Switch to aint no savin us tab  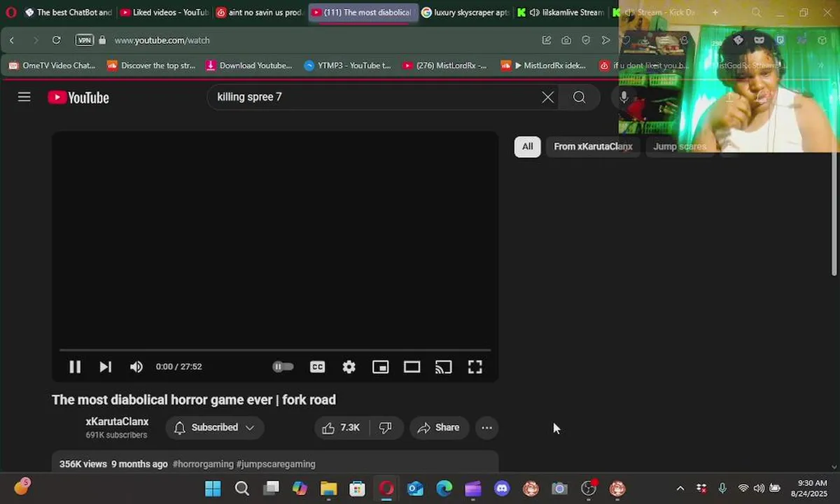tap(258, 13)
